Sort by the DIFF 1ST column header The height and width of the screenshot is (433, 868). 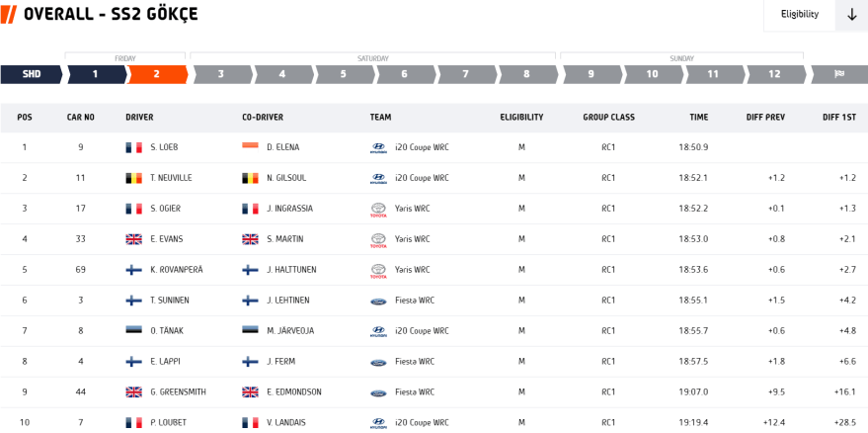coord(838,117)
